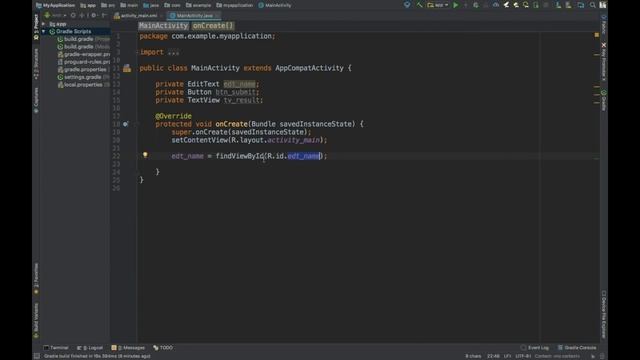
Task: Run the app with the green play button
Action: (456, 5)
